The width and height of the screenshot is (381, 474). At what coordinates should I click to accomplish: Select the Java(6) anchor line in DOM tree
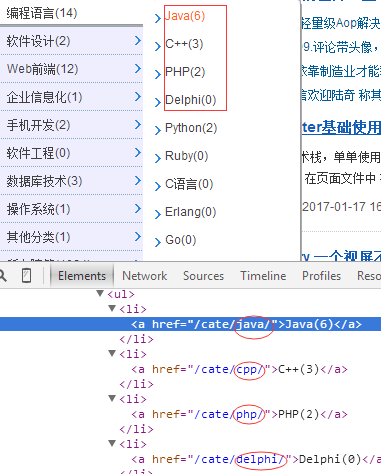tap(190, 324)
